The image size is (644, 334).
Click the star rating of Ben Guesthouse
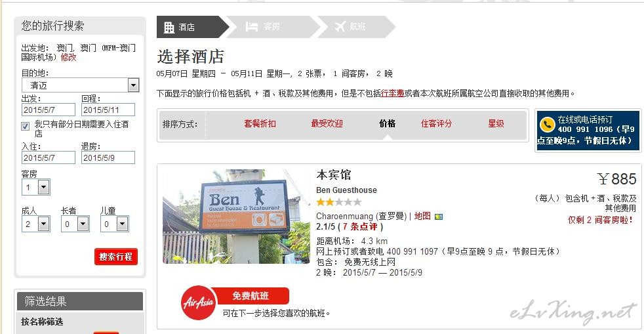[x=339, y=202]
